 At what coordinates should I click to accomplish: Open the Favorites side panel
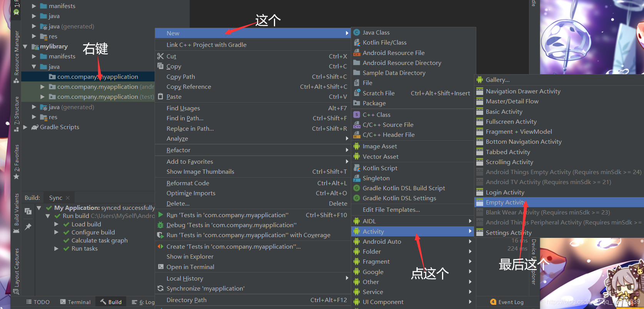(16, 162)
